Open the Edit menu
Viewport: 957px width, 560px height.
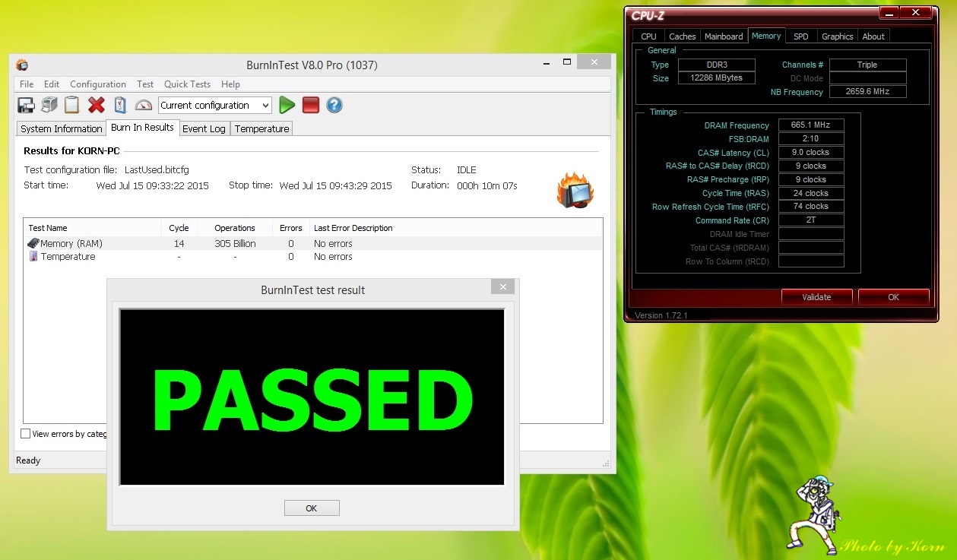pos(52,84)
